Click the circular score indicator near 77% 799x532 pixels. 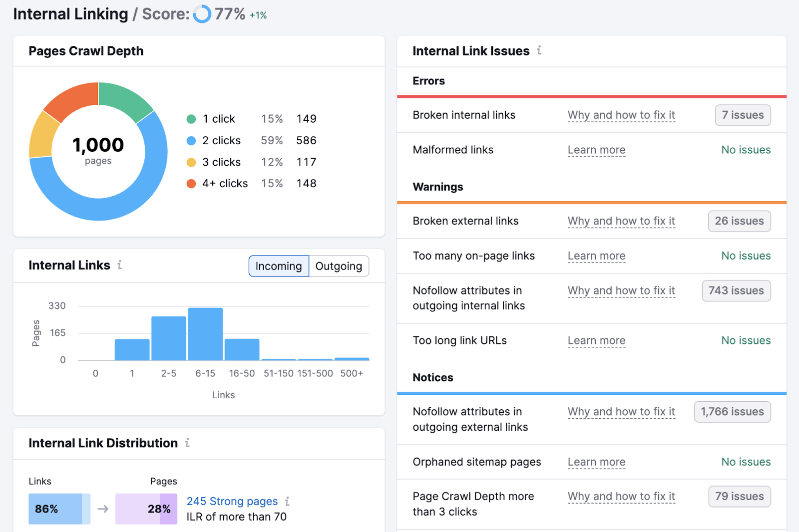[x=202, y=14]
